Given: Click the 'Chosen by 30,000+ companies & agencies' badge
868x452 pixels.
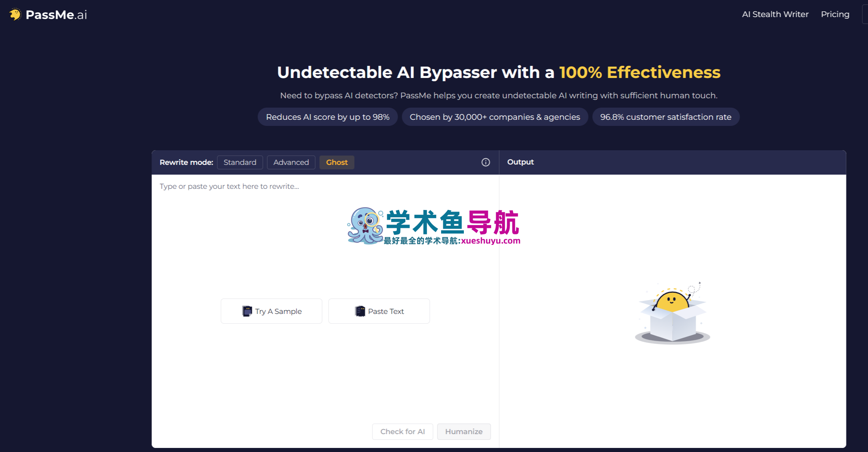Looking at the screenshot, I should pyautogui.click(x=495, y=117).
